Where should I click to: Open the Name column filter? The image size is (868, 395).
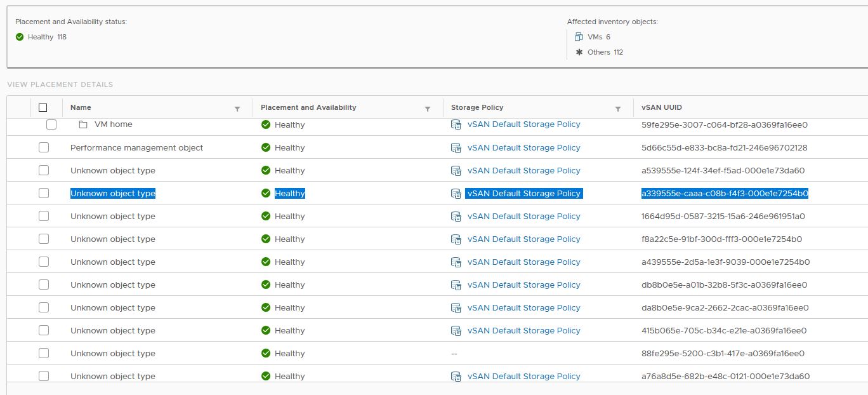tap(237, 109)
